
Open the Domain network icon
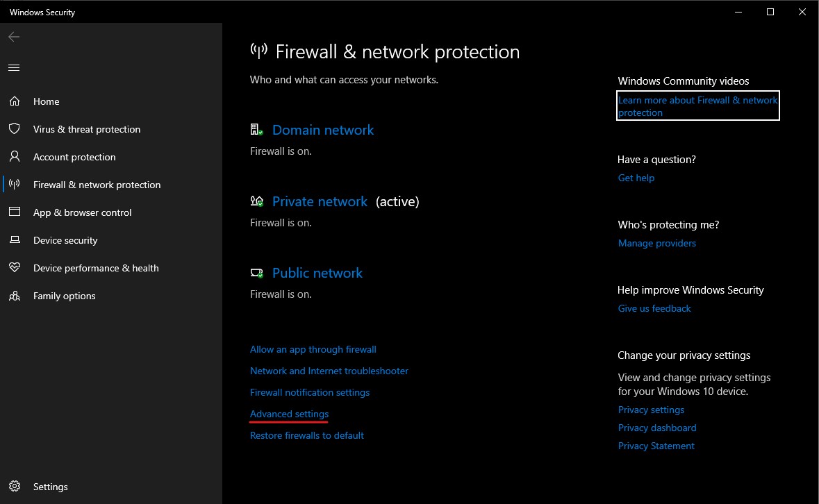[x=256, y=128]
